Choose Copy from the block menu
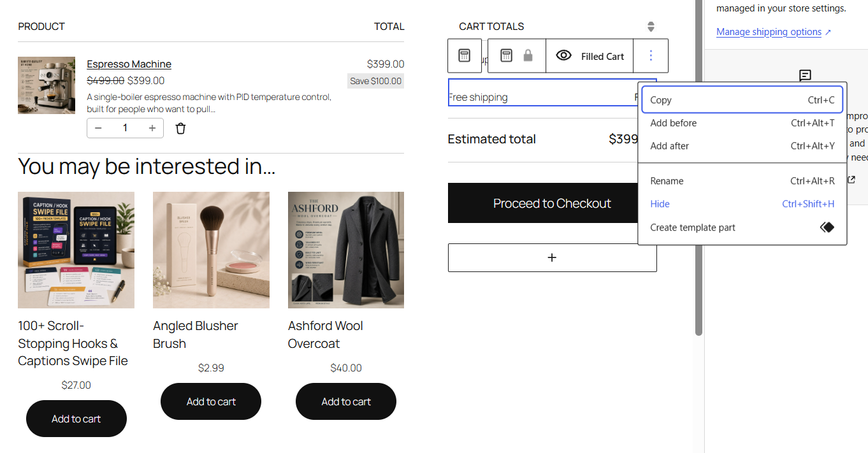 (x=742, y=100)
